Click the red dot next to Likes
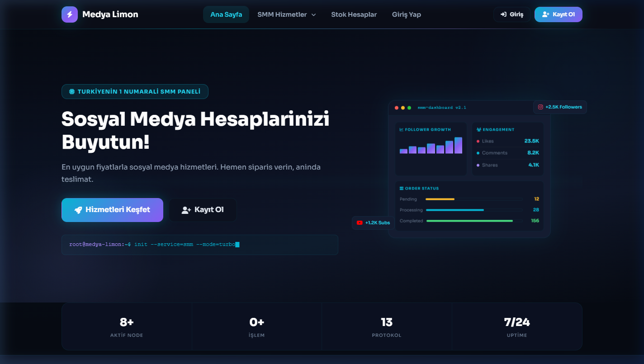This screenshot has height=364, width=644. coord(478,141)
